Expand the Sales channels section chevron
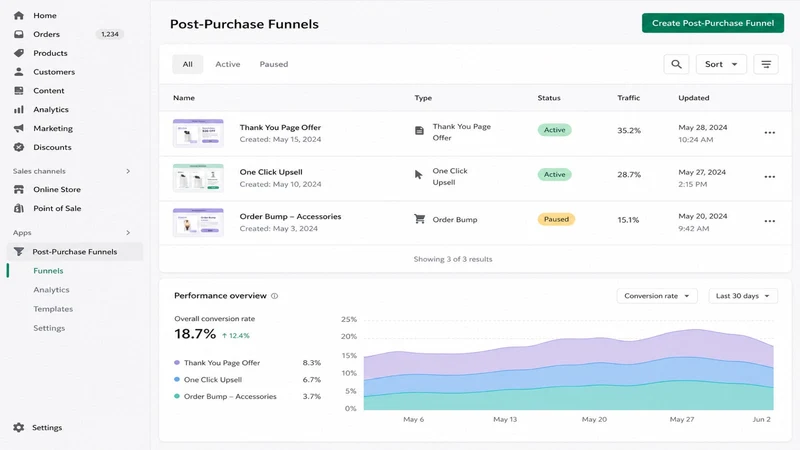 tap(128, 171)
